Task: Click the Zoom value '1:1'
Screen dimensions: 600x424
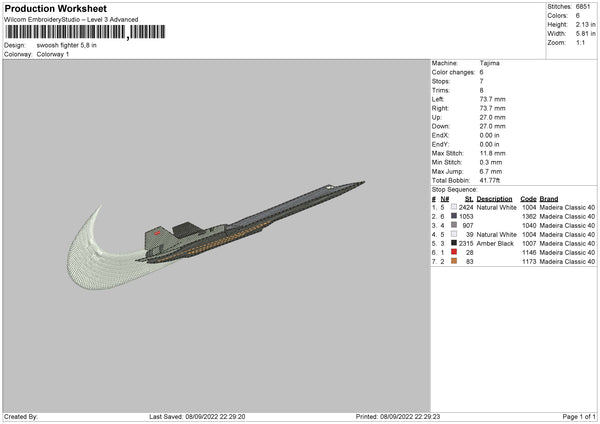Action: coord(580,42)
